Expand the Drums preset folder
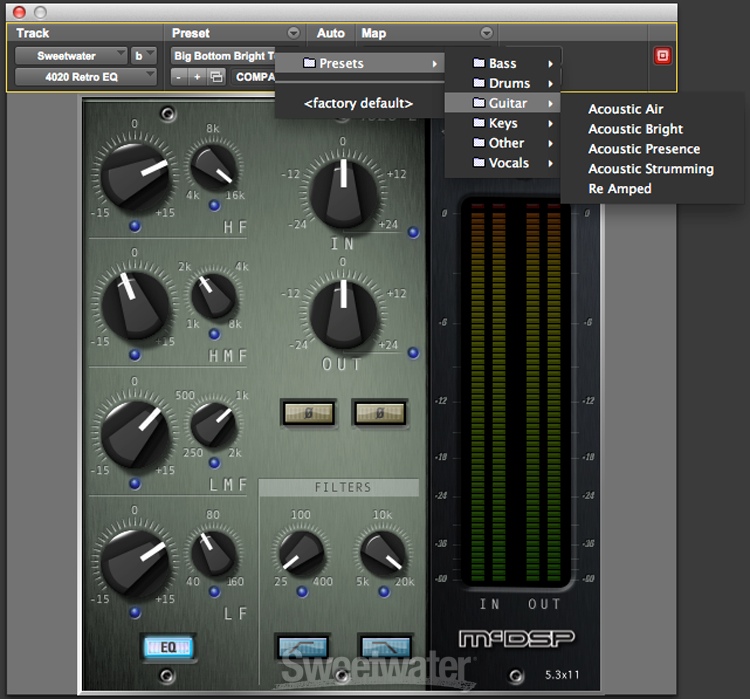This screenshot has height=699, width=750. (502, 83)
